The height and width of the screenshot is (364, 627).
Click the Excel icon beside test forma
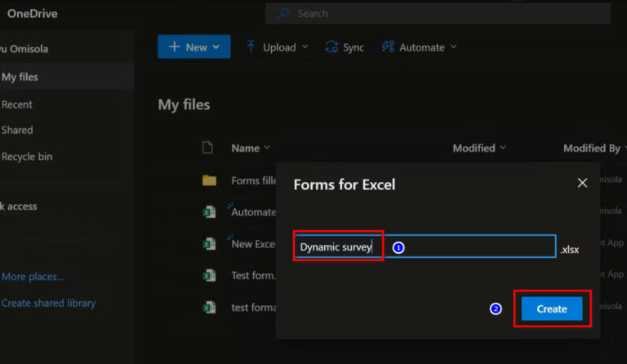[209, 308]
